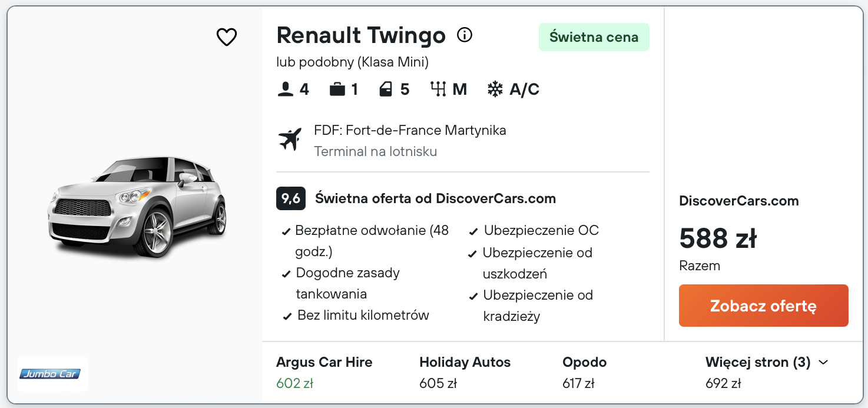Image resolution: width=868 pixels, height=408 pixels.
Task: Click the FDF Fort-de-France Martynika location text
Action: [410, 130]
